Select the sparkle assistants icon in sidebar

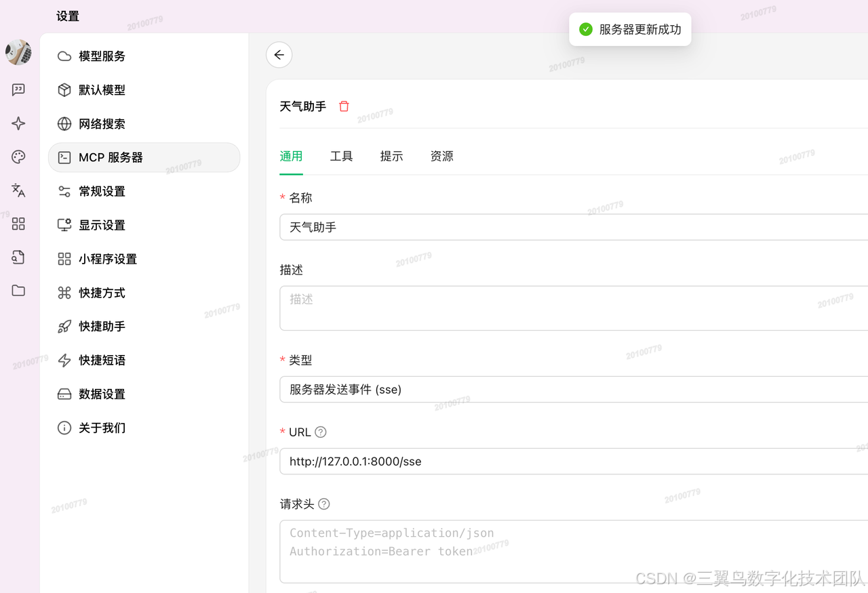(18, 123)
